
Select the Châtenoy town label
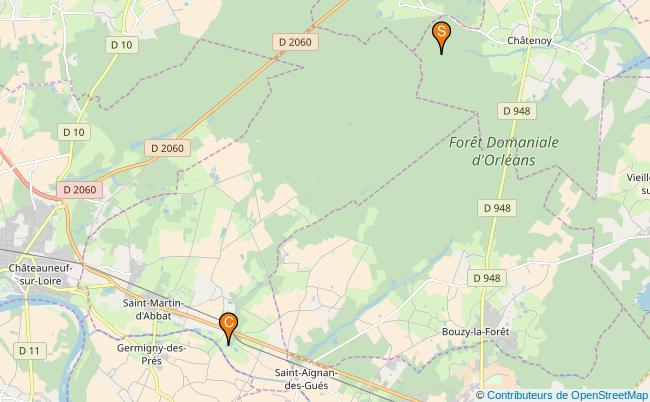point(529,41)
